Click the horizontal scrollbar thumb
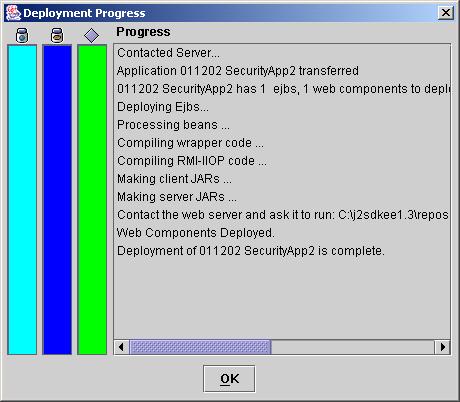Screen dimensions: 460x402 click(x=200, y=347)
